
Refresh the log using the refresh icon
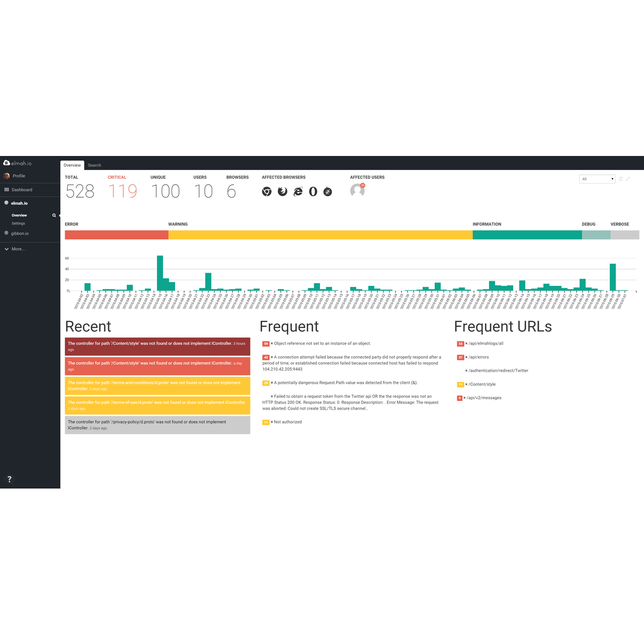[x=620, y=179]
